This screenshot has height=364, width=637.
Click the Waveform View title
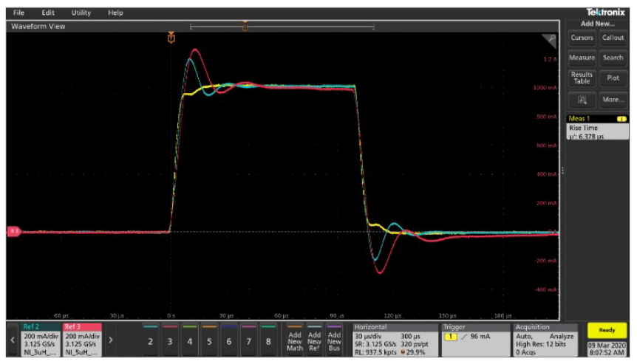[38, 27]
